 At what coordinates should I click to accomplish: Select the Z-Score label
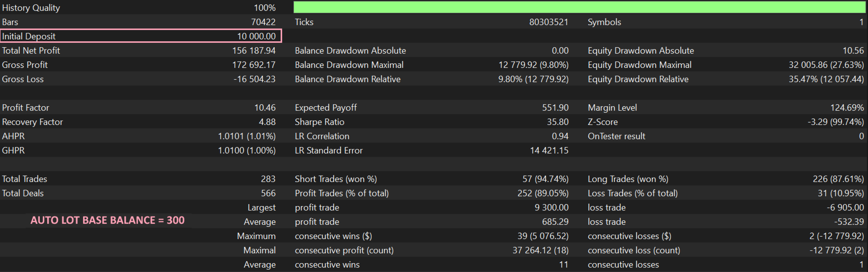603,122
